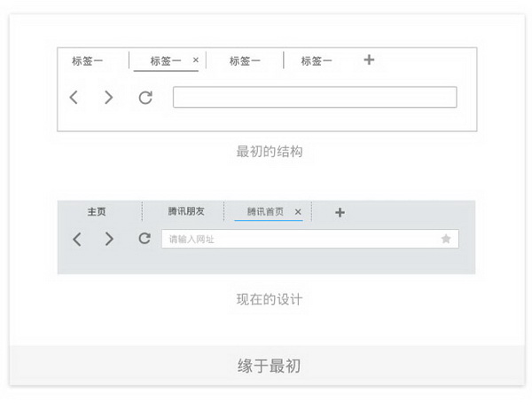This screenshot has height=410, width=532.
Task: Go forward in the gray toolbar design
Action: tap(109, 239)
